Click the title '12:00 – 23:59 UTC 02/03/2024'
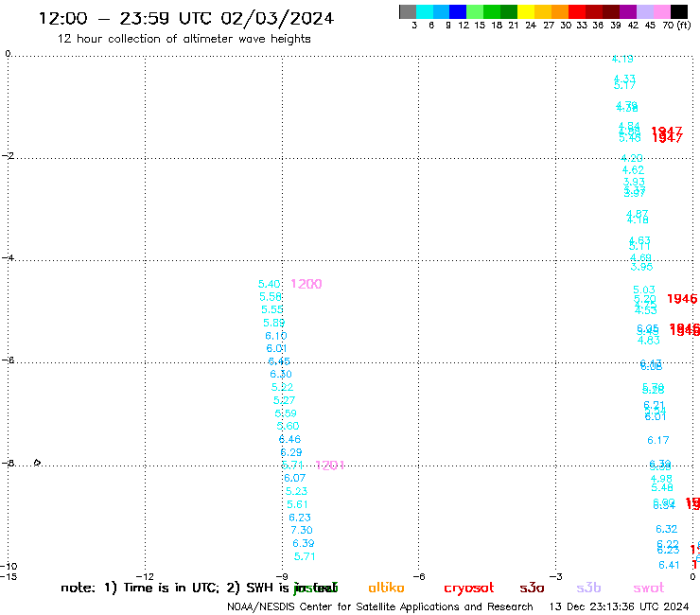 (186, 18)
